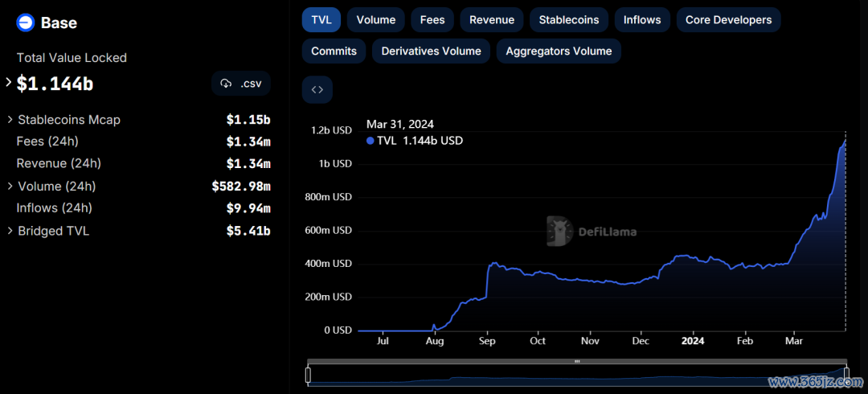Image resolution: width=868 pixels, height=394 pixels.
Task: Click the Revenue (24h) label
Action: click(x=59, y=163)
